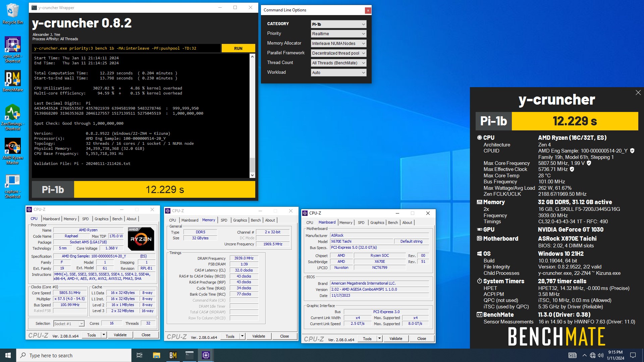
Task: Open network tray icon
Action: click(593, 355)
